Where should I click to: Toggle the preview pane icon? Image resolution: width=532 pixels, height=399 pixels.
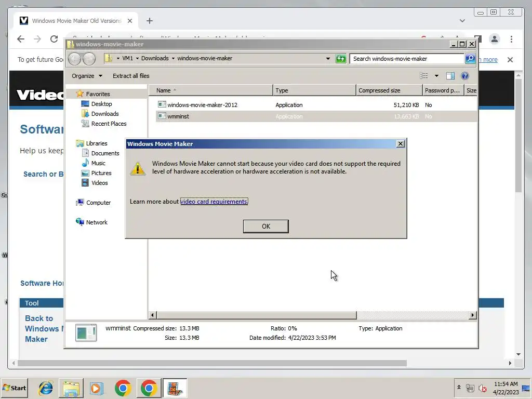pos(450,76)
